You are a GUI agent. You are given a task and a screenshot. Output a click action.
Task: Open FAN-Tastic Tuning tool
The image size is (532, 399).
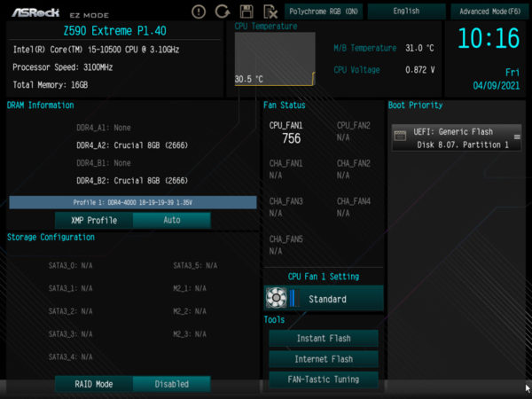[324, 379]
